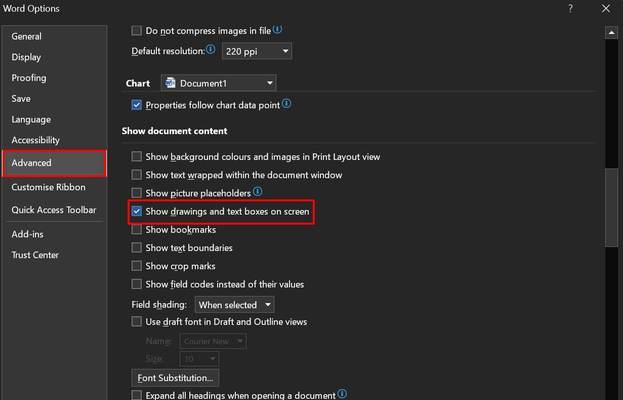The height and width of the screenshot is (400, 623).
Task: Tick Show text boundaries checkbox
Action: coord(136,248)
